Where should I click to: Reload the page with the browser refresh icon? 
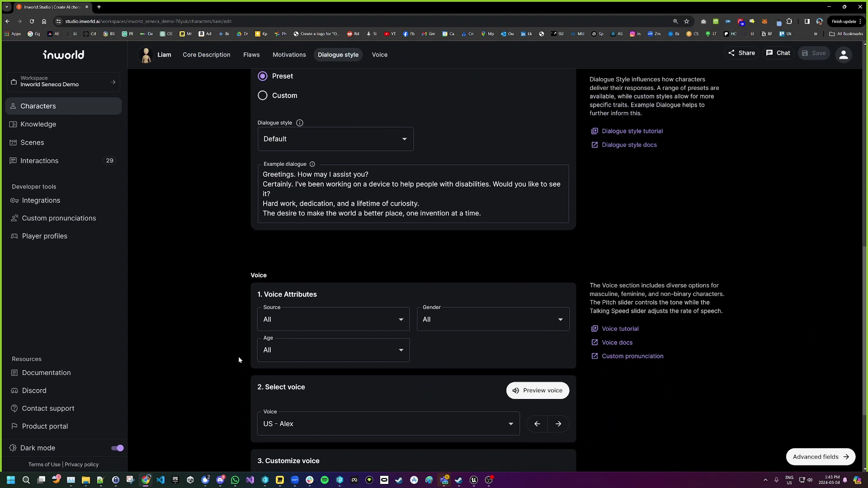pyautogui.click(x=32, y=21)
